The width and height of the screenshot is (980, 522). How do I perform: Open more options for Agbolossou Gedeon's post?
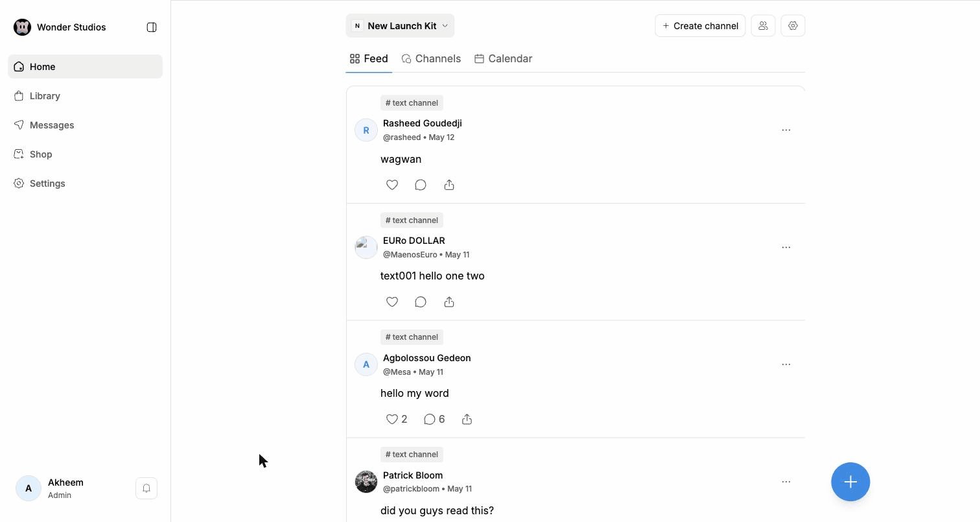coord(786,364)
